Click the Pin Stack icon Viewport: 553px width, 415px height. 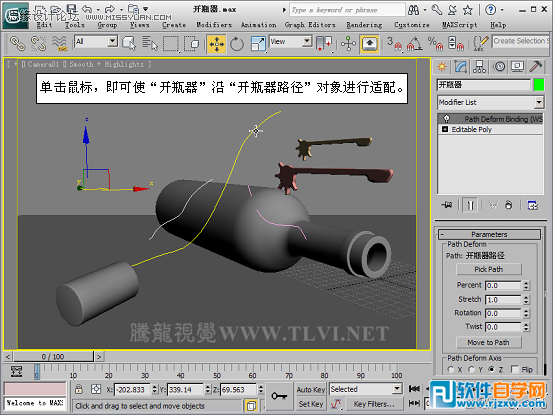447,205
